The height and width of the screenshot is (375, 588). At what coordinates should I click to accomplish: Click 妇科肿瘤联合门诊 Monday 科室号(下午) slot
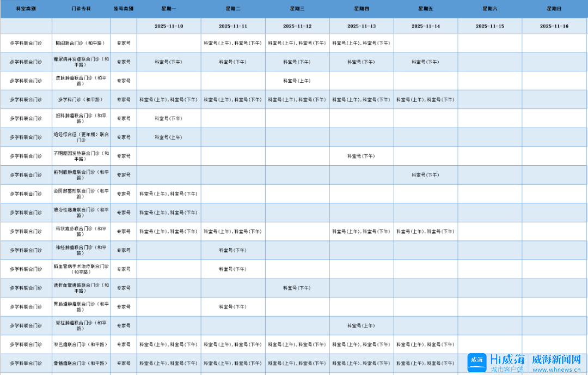point(169,118)
